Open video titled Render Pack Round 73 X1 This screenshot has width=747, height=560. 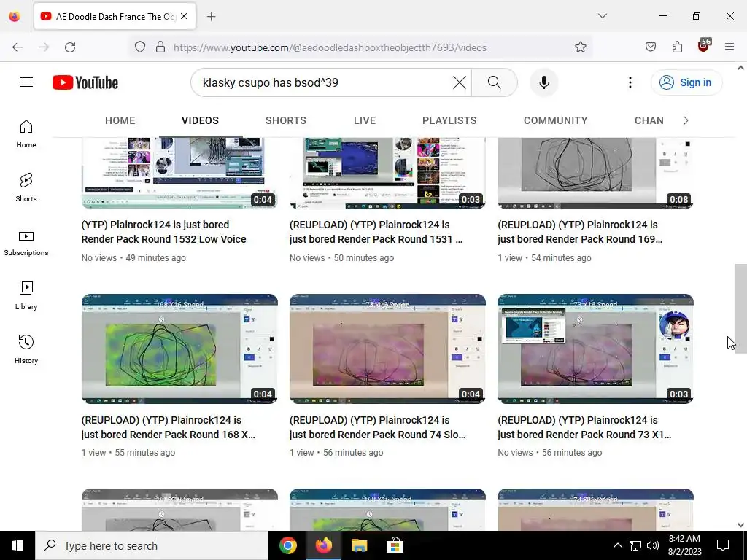[x=584, y=427]
